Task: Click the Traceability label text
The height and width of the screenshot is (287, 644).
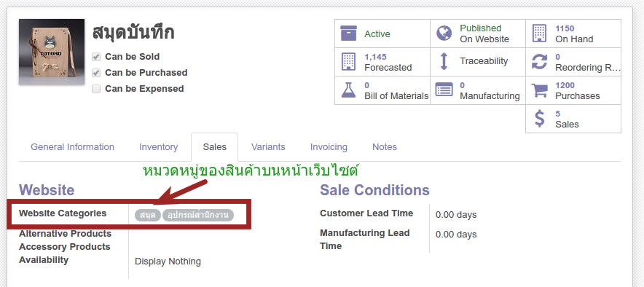Action: (x=484, y=61)
